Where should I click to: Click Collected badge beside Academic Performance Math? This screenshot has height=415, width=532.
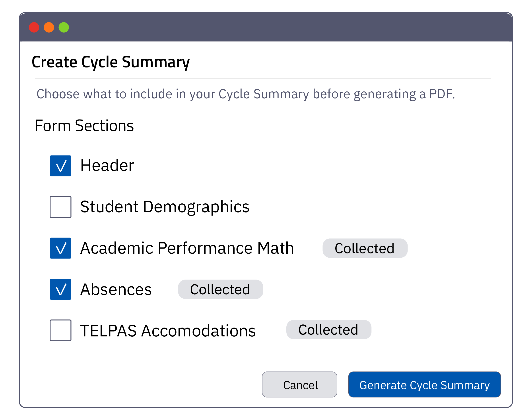coord(365,248)
